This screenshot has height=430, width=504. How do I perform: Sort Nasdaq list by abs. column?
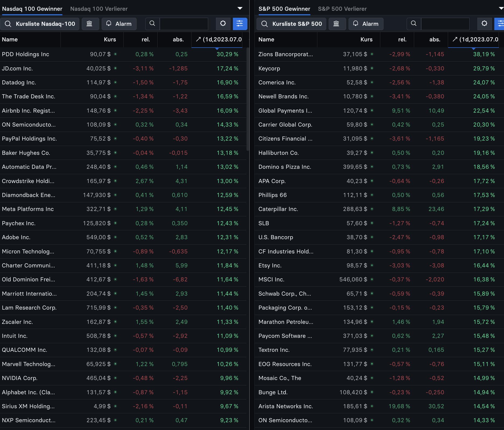coord(174,40)
